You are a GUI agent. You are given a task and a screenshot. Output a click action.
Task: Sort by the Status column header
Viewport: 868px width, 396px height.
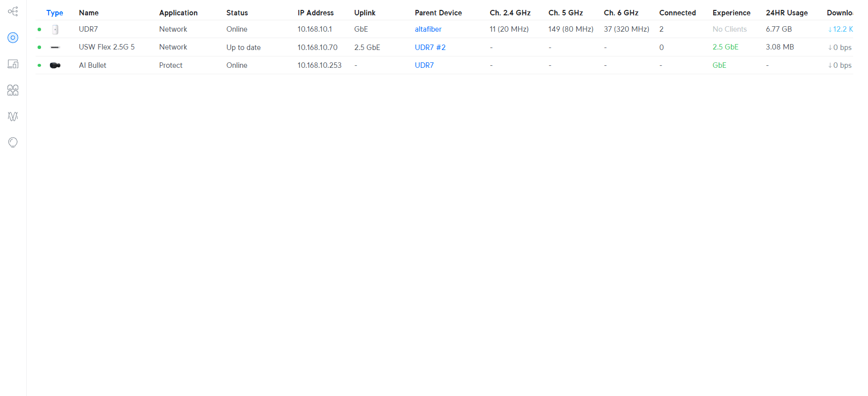coord(237,13)
